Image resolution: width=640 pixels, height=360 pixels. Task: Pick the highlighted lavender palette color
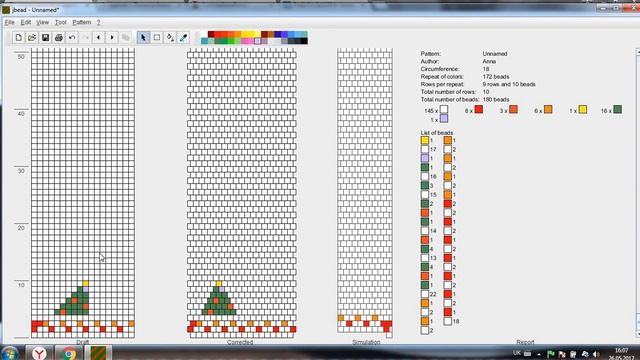point(258,41)
